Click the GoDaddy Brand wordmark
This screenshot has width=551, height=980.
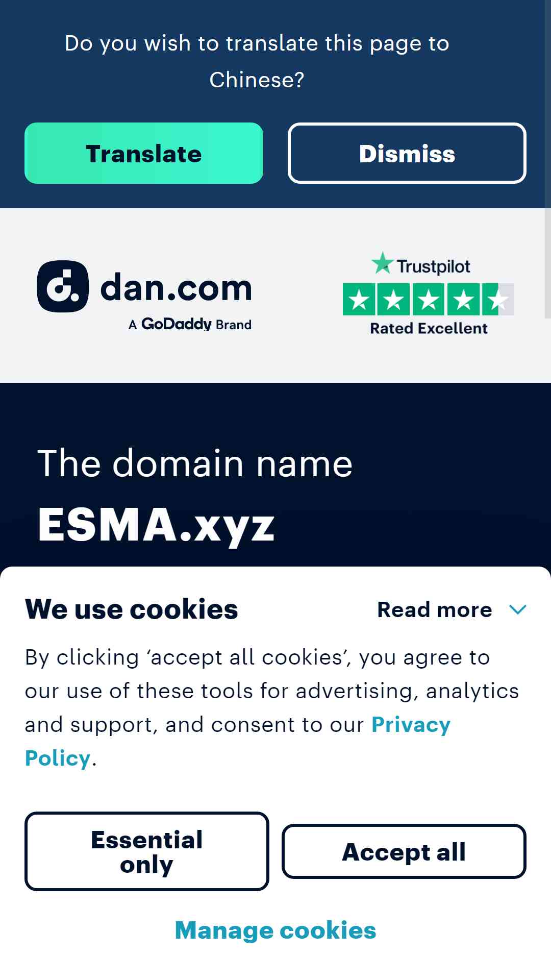tap(190, 324)
